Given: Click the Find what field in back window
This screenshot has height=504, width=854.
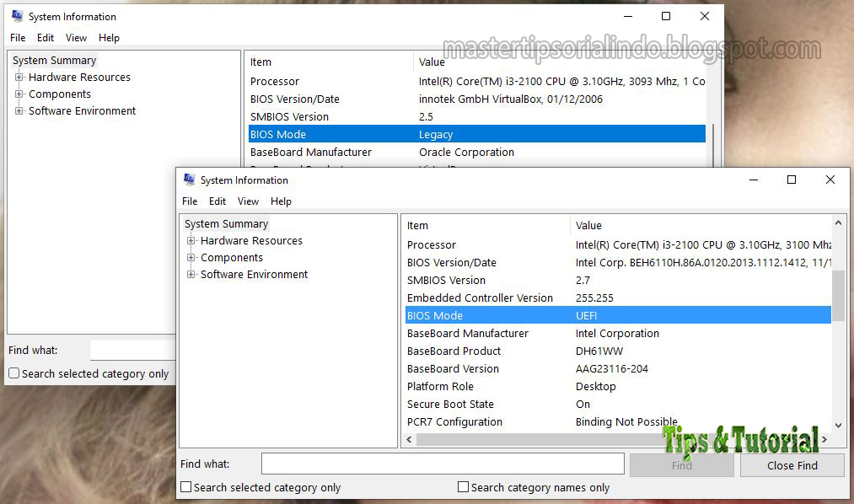Looking at the screenshot, I should pos(133,350).
